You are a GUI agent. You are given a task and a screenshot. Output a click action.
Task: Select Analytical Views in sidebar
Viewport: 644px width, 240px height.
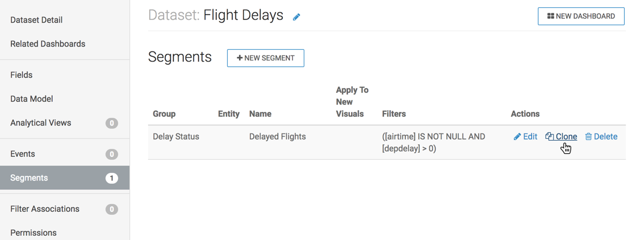tap(41, 123)
